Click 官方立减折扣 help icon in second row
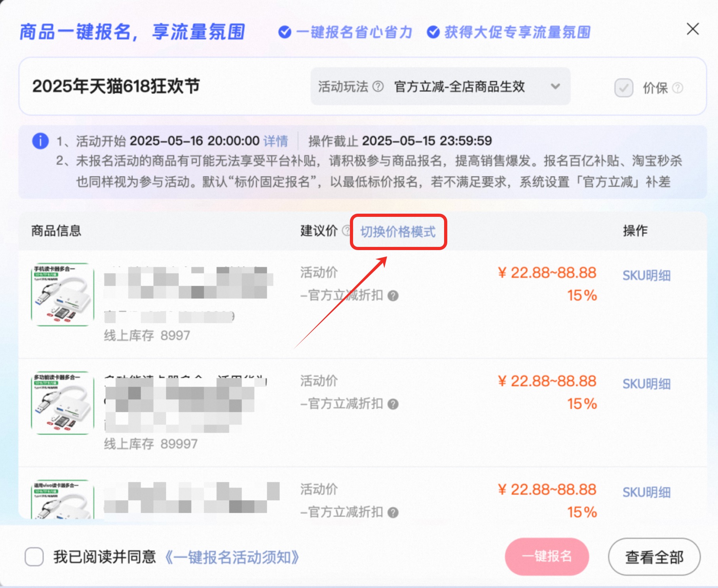 pos(393,404)
